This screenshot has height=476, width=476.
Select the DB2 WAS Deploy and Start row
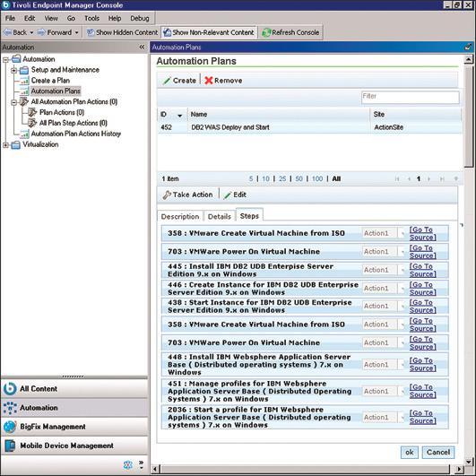[309, 127]
